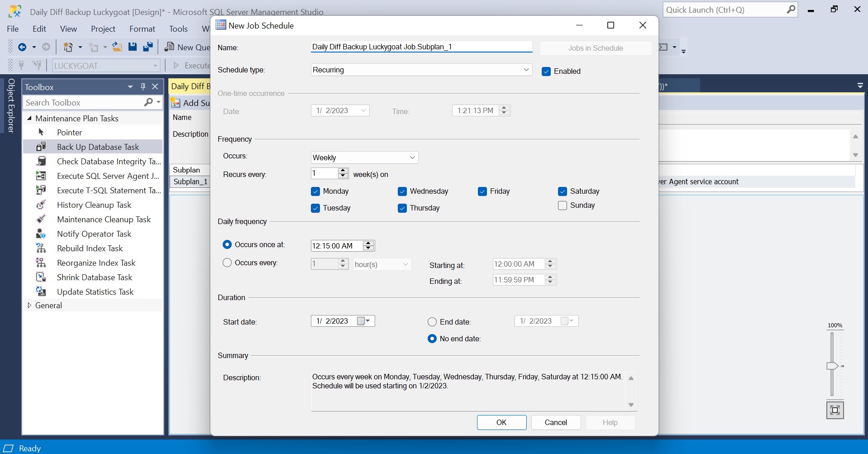
Task: Open the Tools menu
Action: point(178,29)
